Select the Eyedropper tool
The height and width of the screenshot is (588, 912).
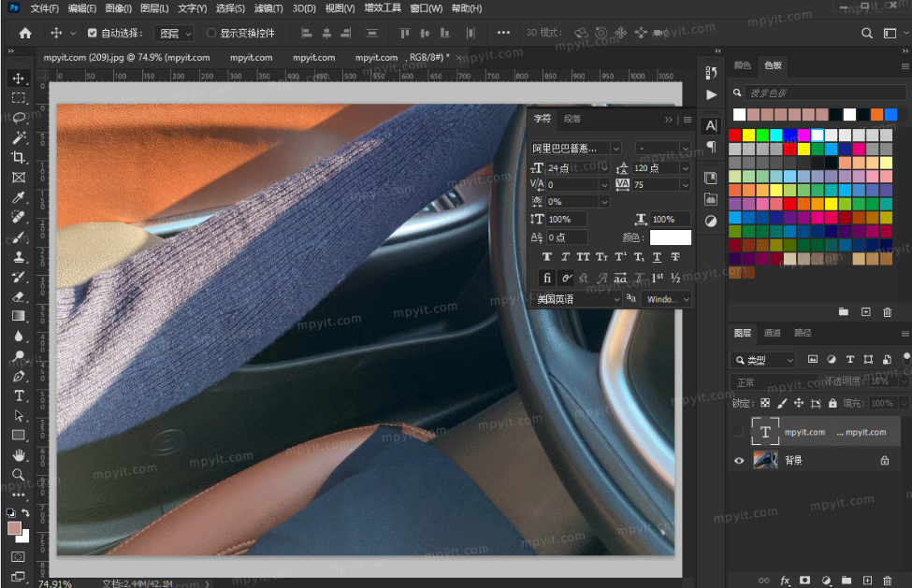tap(19, 197)
